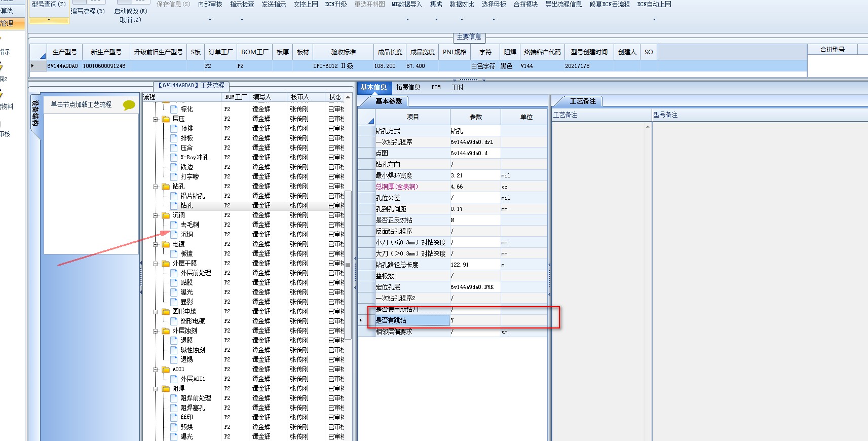Click the 压合 document icon

[x=174, y=148]
